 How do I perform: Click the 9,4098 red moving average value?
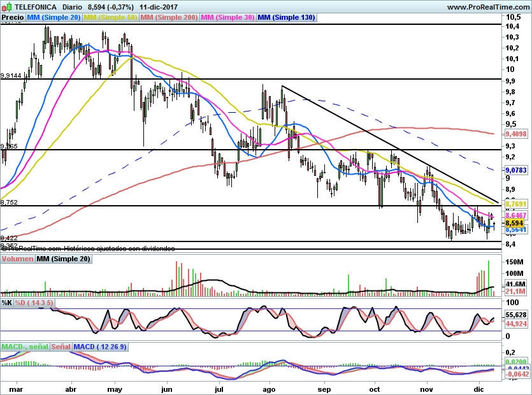[x=516, y=134]
